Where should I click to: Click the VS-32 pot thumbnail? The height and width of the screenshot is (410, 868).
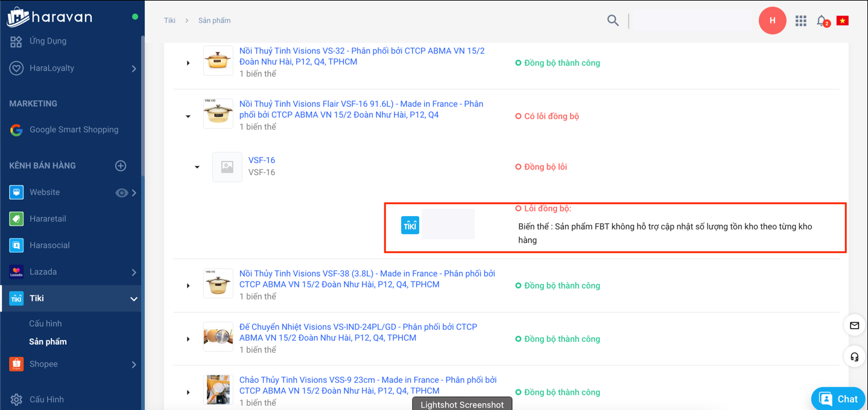(x=218, y=60)
